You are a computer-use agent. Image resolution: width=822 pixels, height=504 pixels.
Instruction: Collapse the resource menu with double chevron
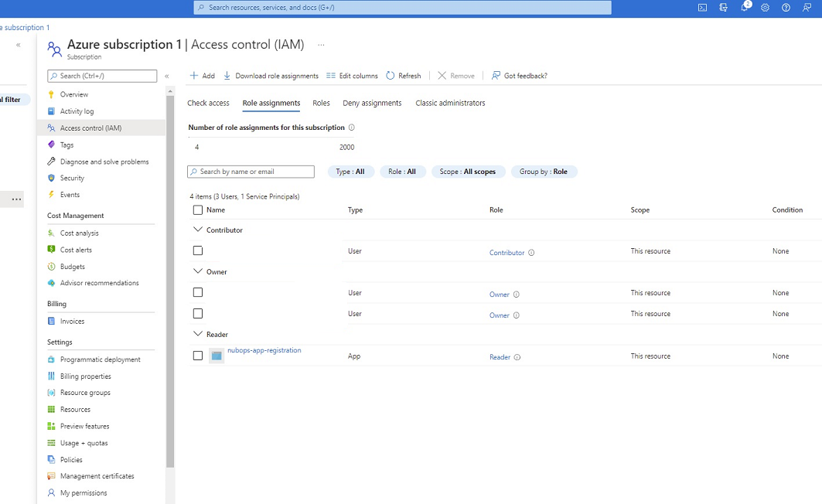(167, 76)
